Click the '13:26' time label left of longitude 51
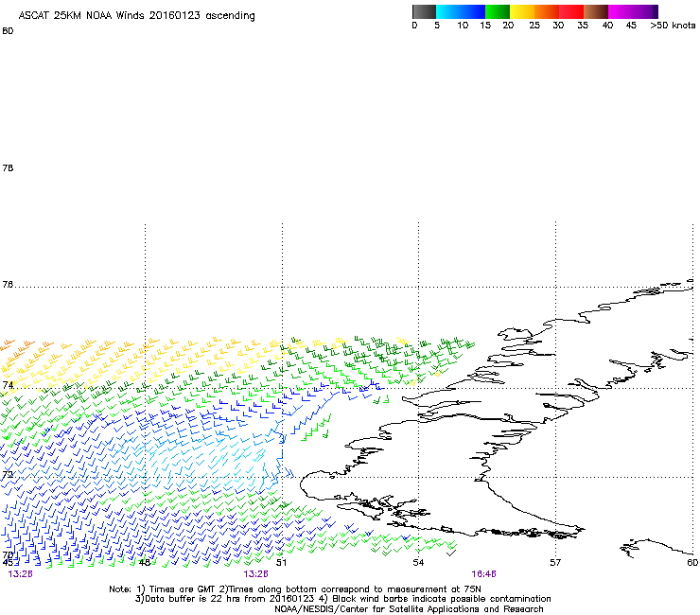 (255, 574)
